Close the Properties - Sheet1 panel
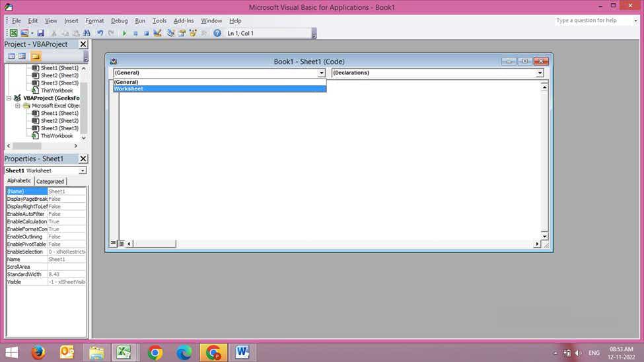Image resolution: width=644 pixels, height=362 pixels. point(83,159)
